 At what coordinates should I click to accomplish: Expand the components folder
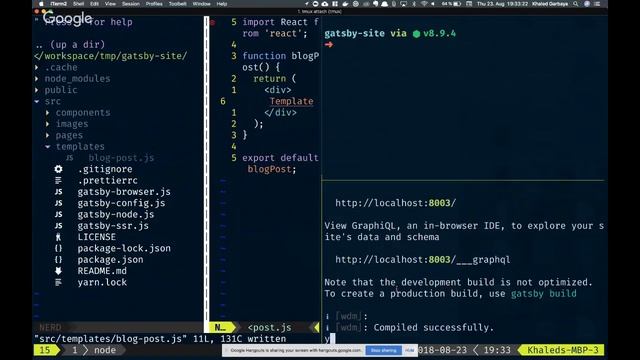pos(48,113)
